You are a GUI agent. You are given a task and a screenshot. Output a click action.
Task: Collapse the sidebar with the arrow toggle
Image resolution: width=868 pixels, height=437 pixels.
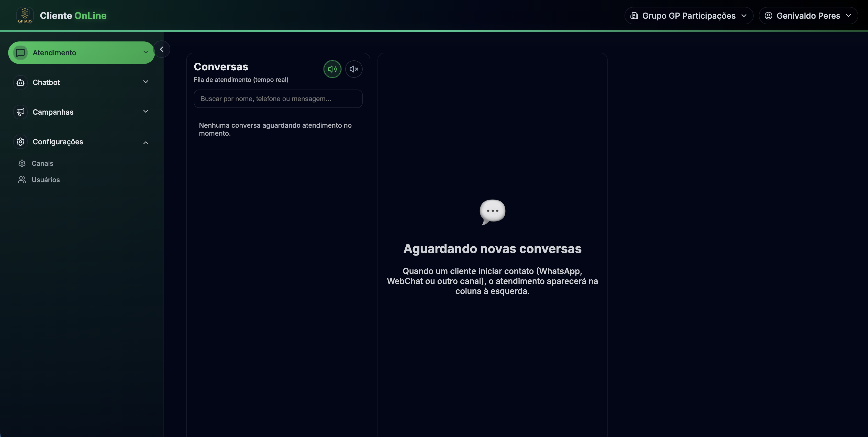point(162,49)
